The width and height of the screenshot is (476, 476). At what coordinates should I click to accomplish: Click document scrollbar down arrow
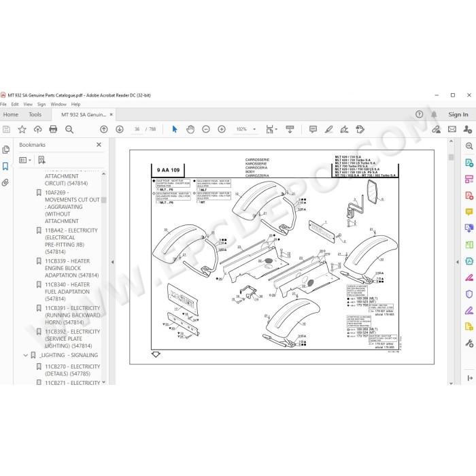click(x=451, y=383)
